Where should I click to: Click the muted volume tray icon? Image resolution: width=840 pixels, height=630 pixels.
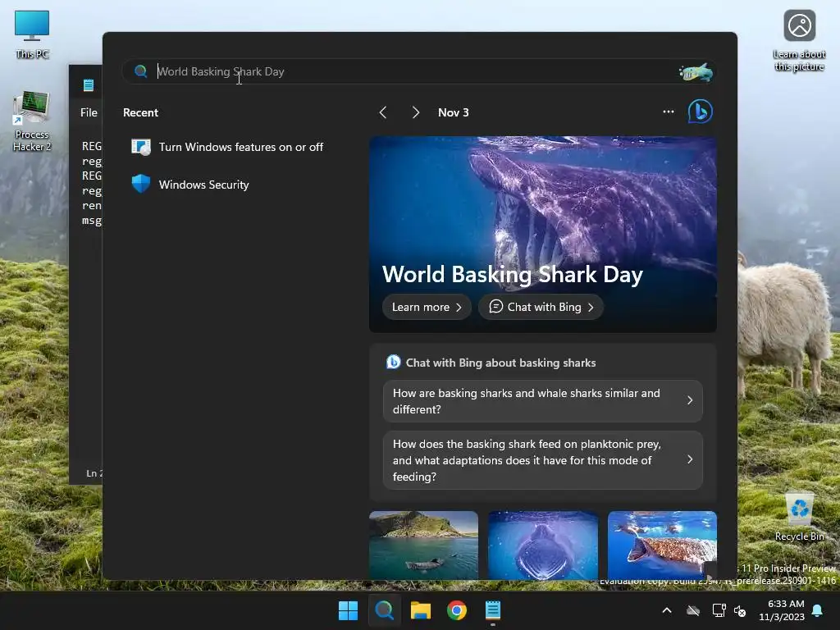click(740, 610)
